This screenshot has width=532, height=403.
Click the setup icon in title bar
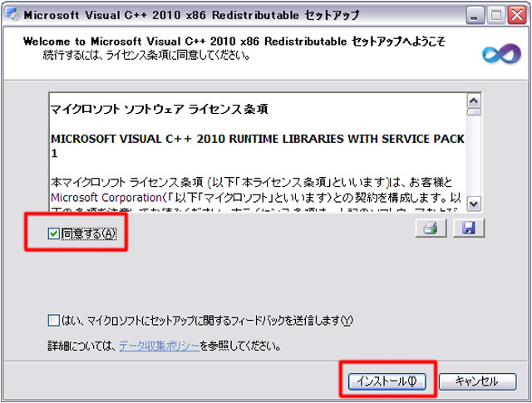point(13,15)
